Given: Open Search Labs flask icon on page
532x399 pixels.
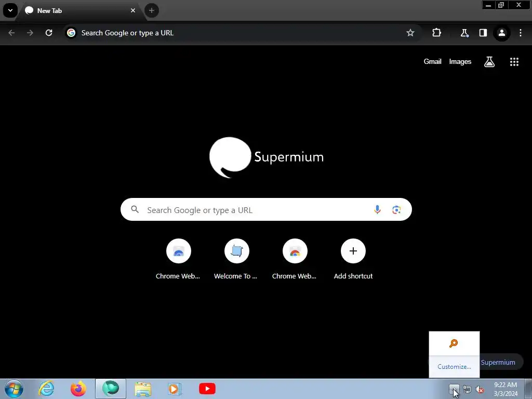Looking at the screenshot, I should click(489, 62).
